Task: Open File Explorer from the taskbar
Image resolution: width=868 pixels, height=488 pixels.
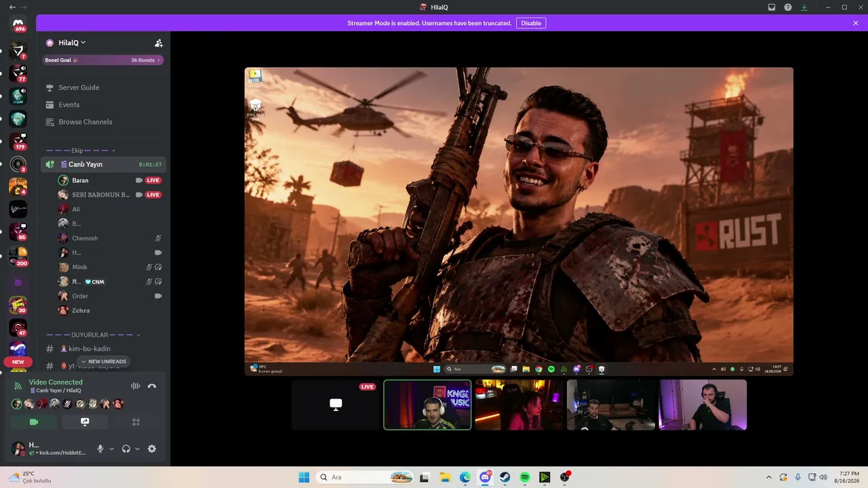Action: tap(445, 477)
